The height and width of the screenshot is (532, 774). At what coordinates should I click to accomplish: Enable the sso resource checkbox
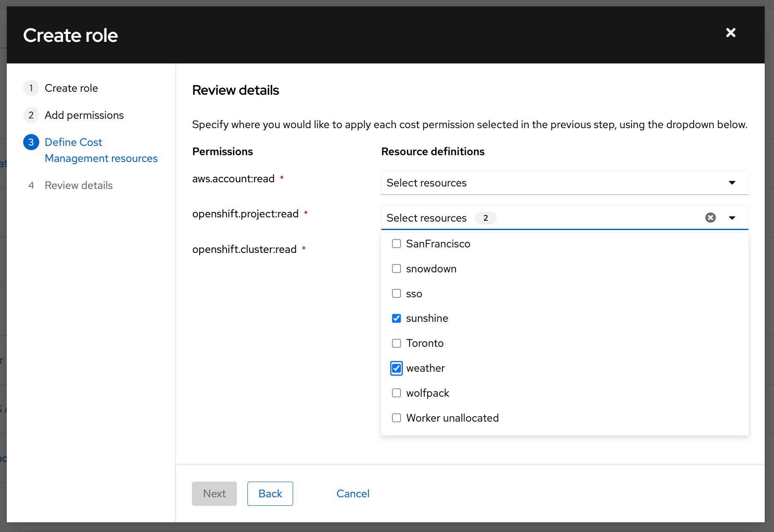396,293
